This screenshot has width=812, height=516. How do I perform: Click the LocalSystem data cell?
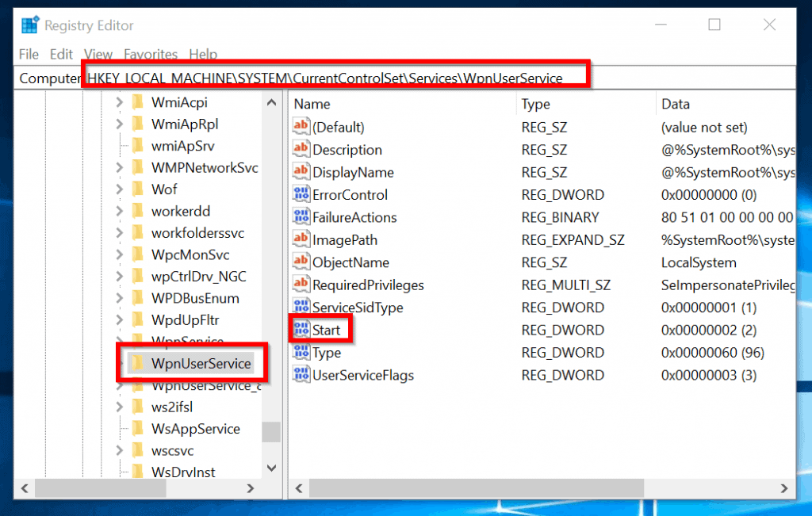(x=699, y=262)
